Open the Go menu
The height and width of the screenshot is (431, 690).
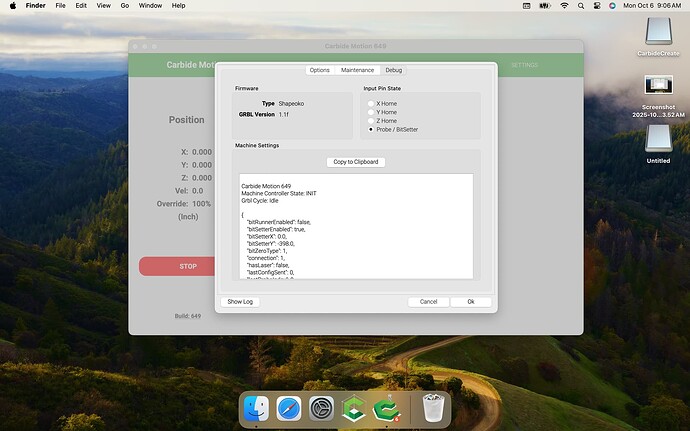click(x=125, y=6)
